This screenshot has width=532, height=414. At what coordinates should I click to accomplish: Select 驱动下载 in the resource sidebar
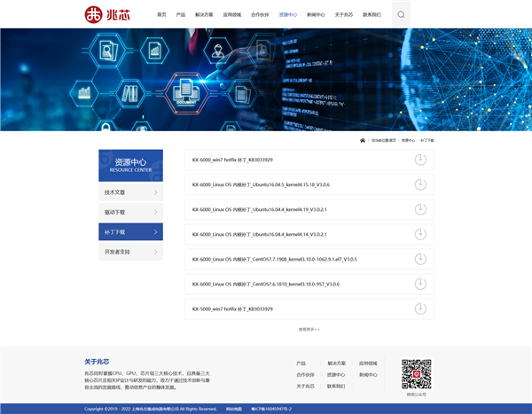point(130,212)
